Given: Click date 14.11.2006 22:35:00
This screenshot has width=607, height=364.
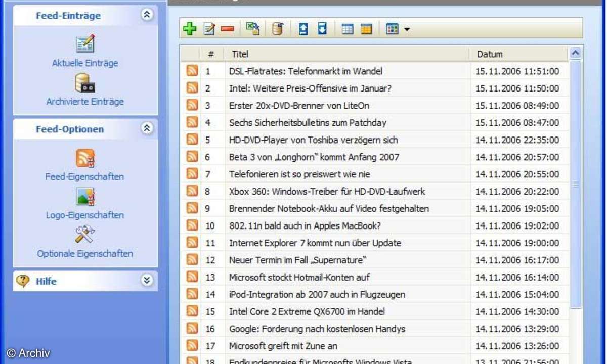Looking at the screenshot, I should 517,140.
